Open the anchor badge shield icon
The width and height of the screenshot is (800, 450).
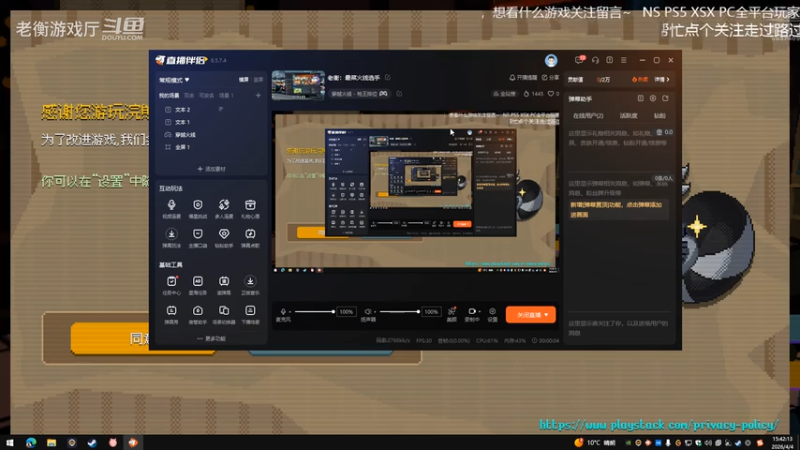197,234
